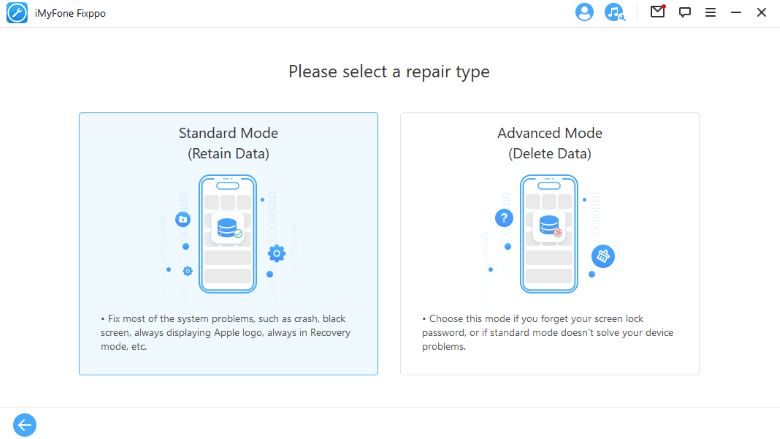Viewport: 780px width, 439px height.
Task: Open the mail envelope notifications icon
Action: [x=658, y=11]
